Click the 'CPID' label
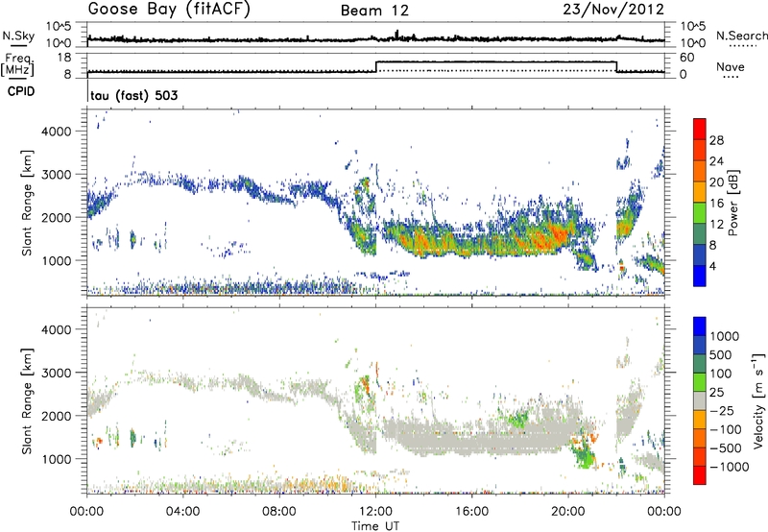Image resolution: width=768 pixels, height=532 pixels. click(x=21, y=91)
